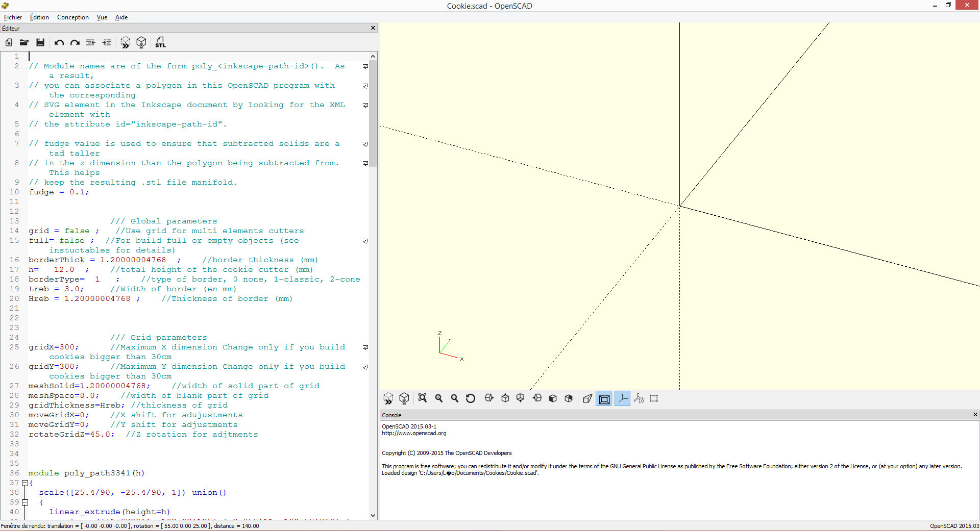Save the file with the floppy icon
This screenshot has width=980, height=531.
(x=40, y=42)
